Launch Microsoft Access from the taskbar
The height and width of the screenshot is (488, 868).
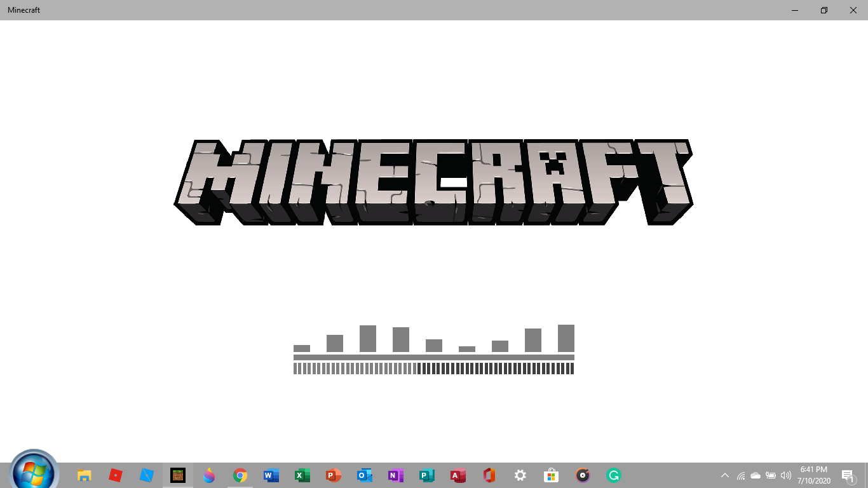[458, 475]
